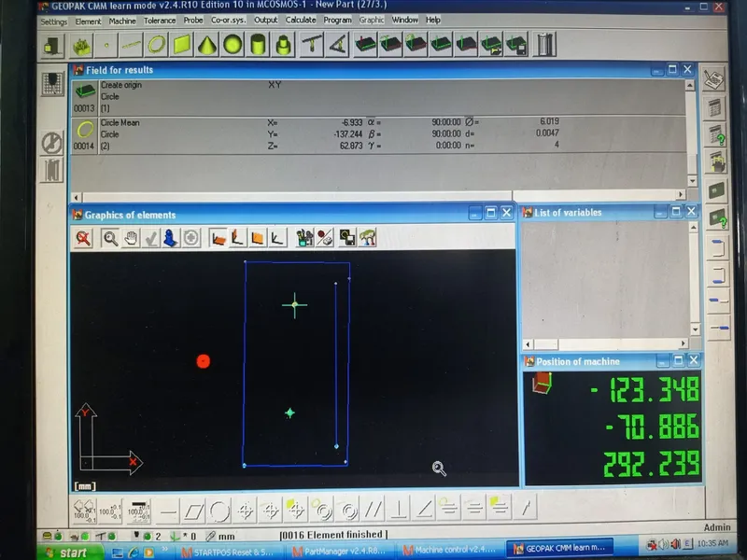Open the Co-or.sys. menu
747x560 pixels.
229,20
